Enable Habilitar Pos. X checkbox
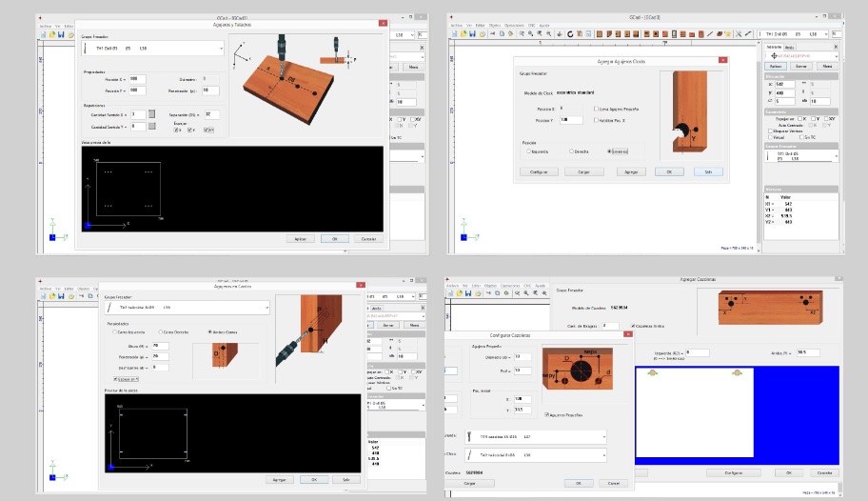Screen dimensions: 868x501 [596, 120]
